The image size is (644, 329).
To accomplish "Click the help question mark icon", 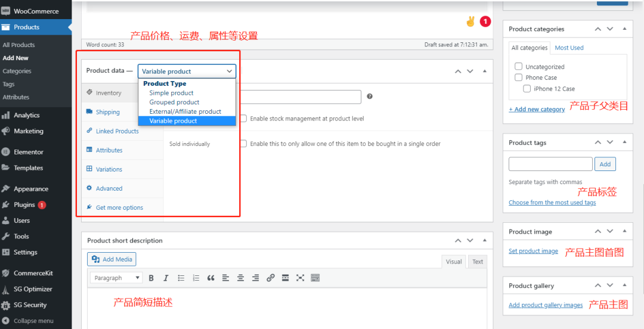I will (x=370, y=97).
